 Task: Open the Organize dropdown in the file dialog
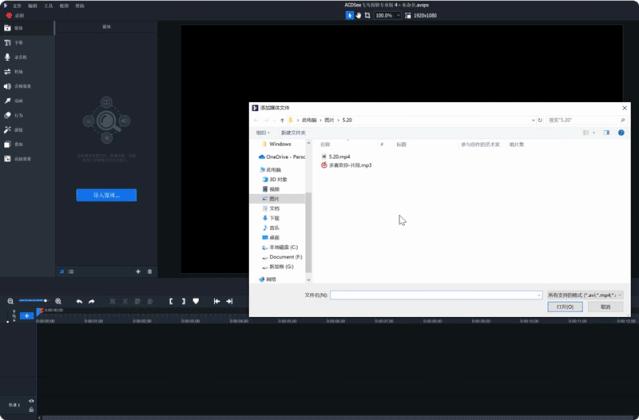pyautogui.click(x=262, y=132)
